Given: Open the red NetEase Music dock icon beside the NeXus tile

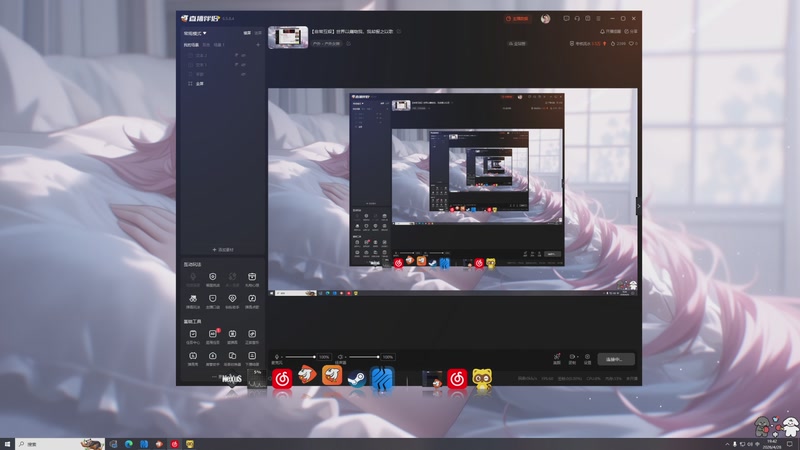Looking at the screenshot, I should [x=282, y=379].
